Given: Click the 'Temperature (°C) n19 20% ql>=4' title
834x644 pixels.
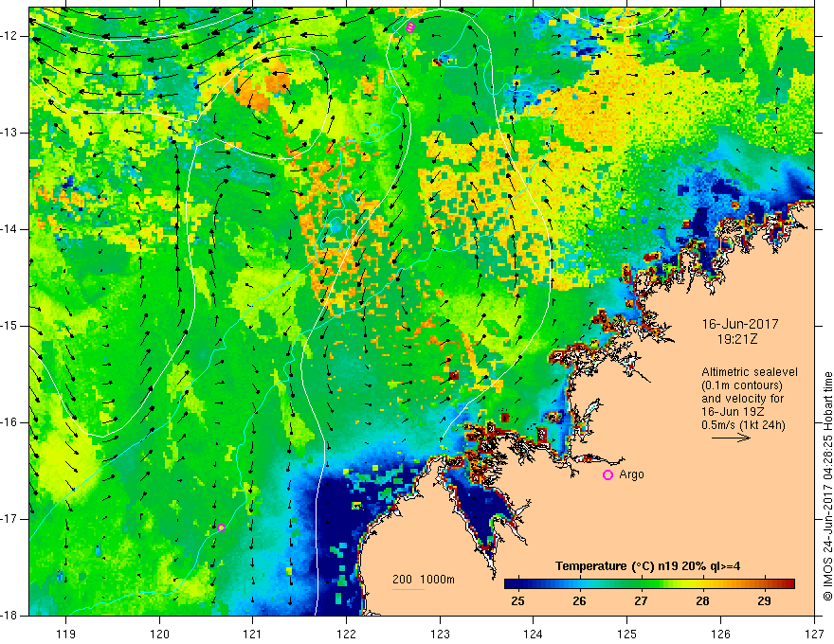Looking at the screenshot, I should click(x=648, y=566).
